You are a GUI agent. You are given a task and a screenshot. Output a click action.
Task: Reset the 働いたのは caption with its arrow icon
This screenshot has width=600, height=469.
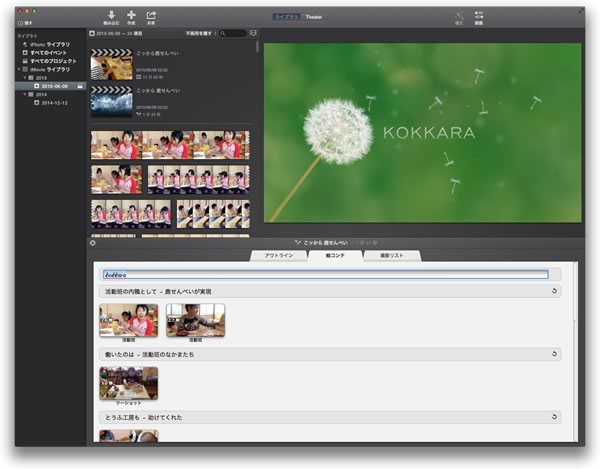pos(554,354)
